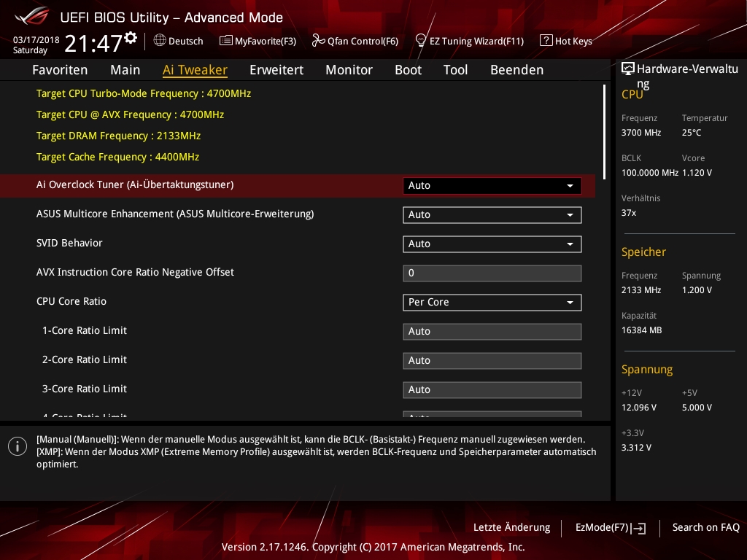Click the ROG logo icon

pyautogui.click(x=31, y=16)
